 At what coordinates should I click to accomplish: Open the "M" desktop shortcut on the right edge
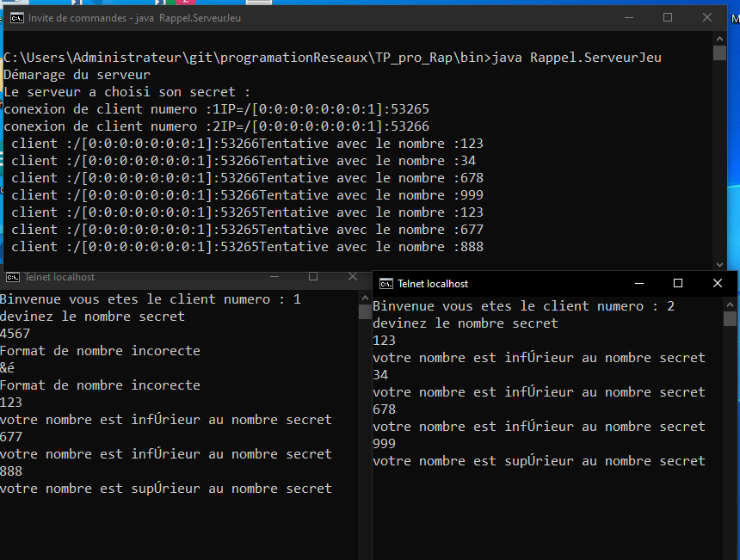coord(734,19)
